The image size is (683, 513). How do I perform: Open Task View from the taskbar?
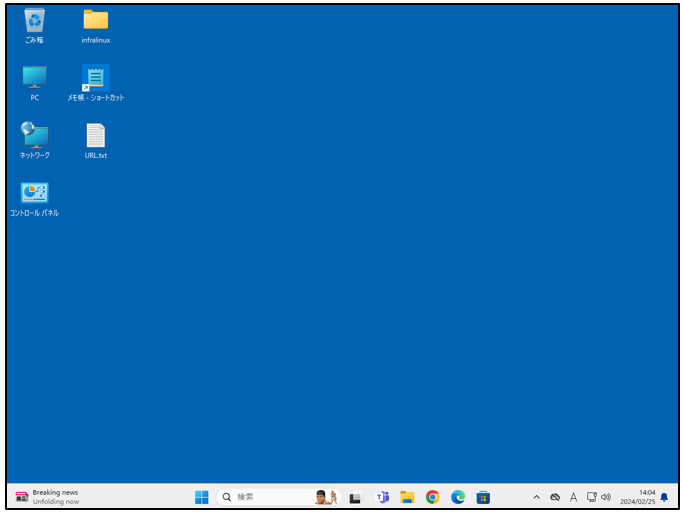pyautogui.click(x=355, y=497)
